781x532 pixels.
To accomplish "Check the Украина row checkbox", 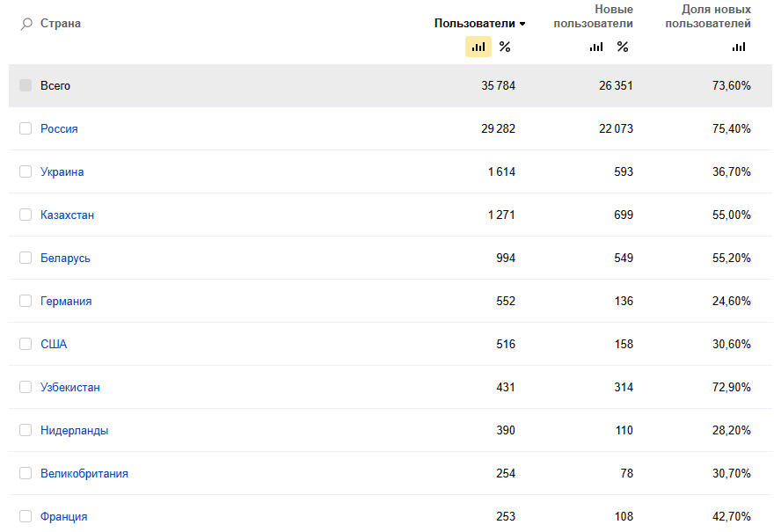I will pyautogui.click(x=26, y=171).
